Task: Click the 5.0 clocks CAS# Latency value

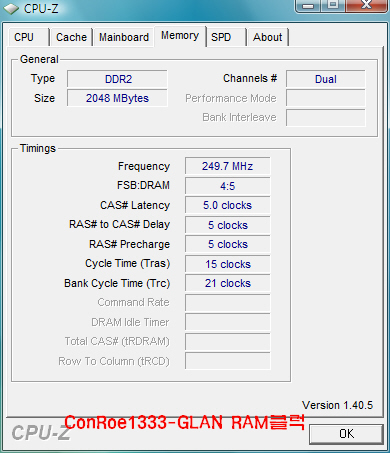Action: (228, 205)
